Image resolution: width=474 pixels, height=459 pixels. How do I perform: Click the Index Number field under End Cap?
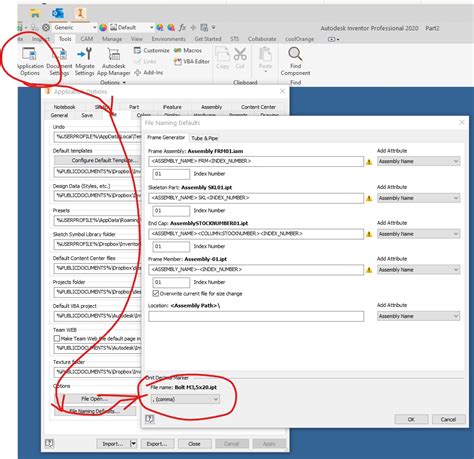click(x=171, y=246)
